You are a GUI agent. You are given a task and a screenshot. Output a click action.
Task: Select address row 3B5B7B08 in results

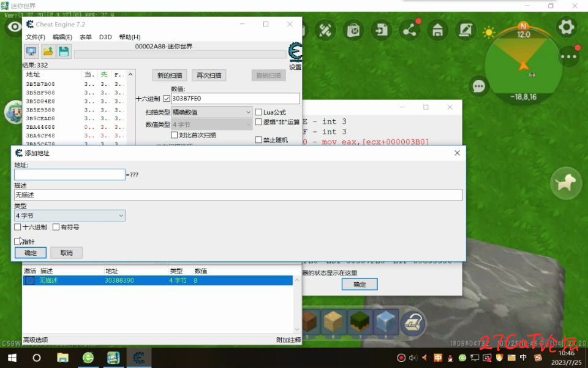(74, 84)
